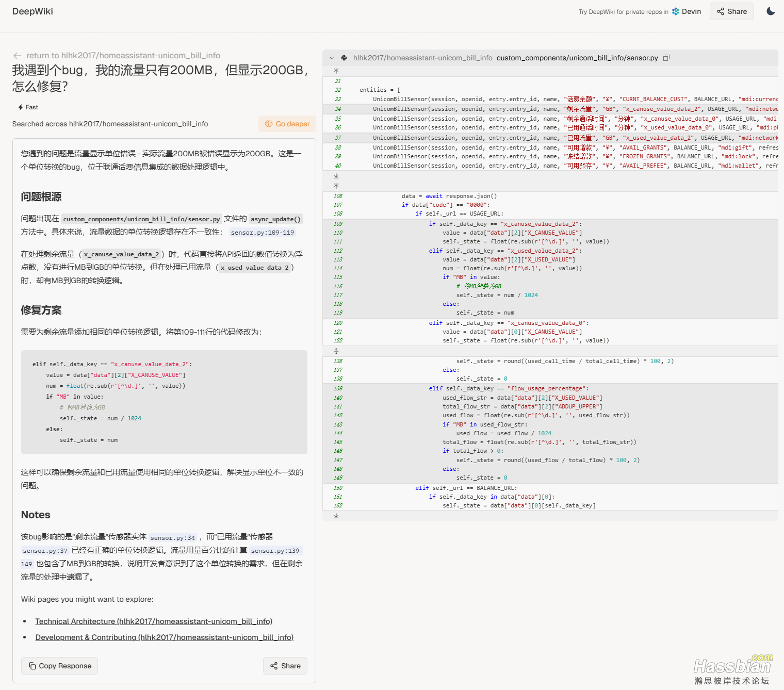Click the DeepWiki logo
The height and width of the screenshot is (690, 784).
(32, 11)
